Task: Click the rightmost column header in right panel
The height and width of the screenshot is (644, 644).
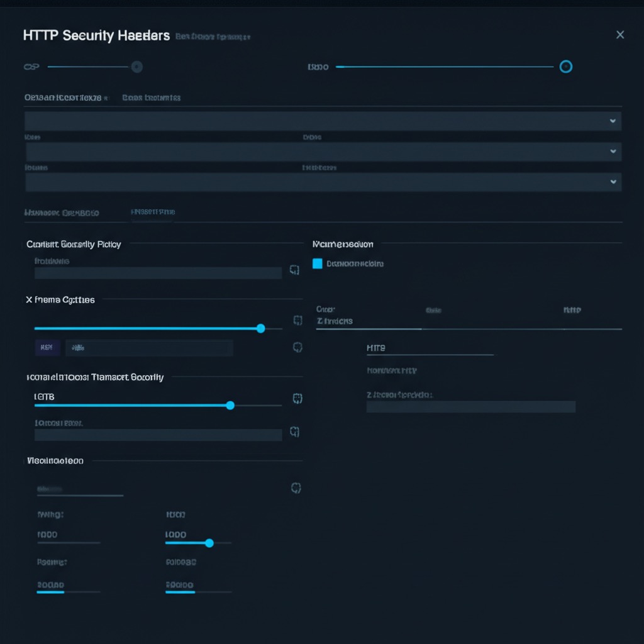Action: (x=572, y=310)
